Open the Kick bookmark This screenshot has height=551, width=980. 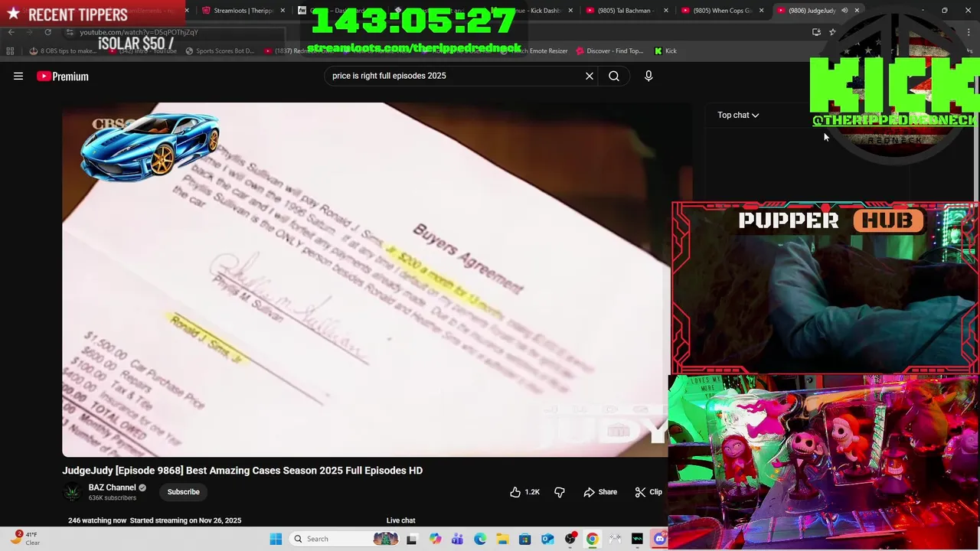(665, 51)
